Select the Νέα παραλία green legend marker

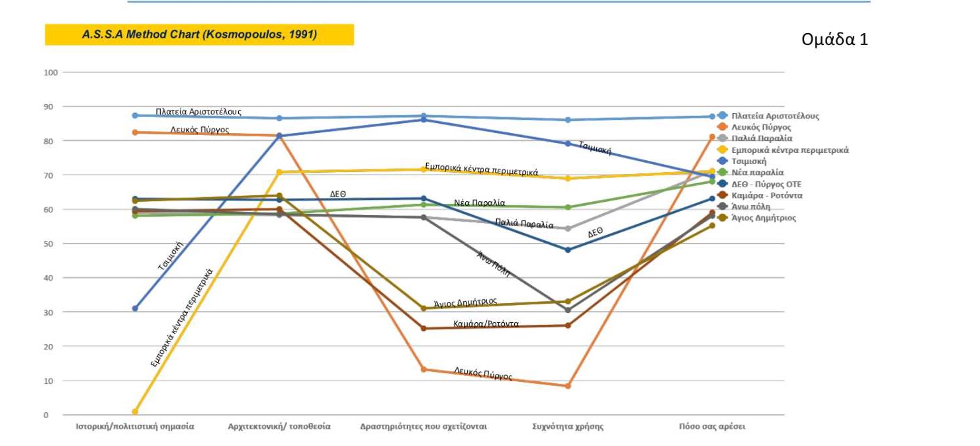coord(722,173)
